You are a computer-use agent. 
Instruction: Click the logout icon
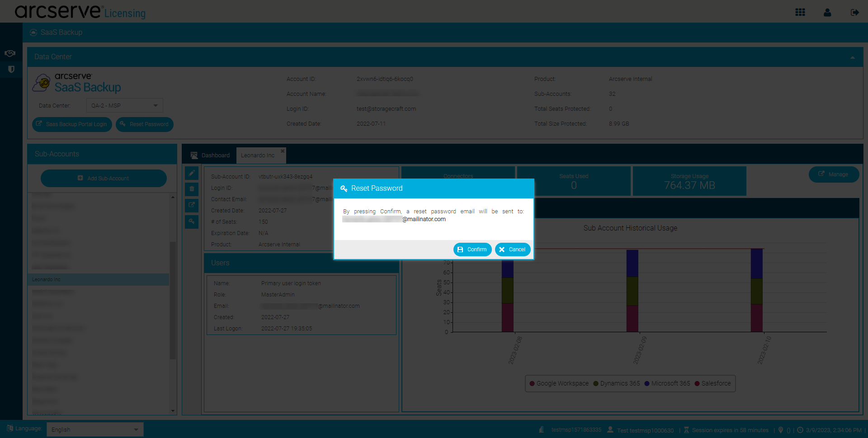click(854, 12)
